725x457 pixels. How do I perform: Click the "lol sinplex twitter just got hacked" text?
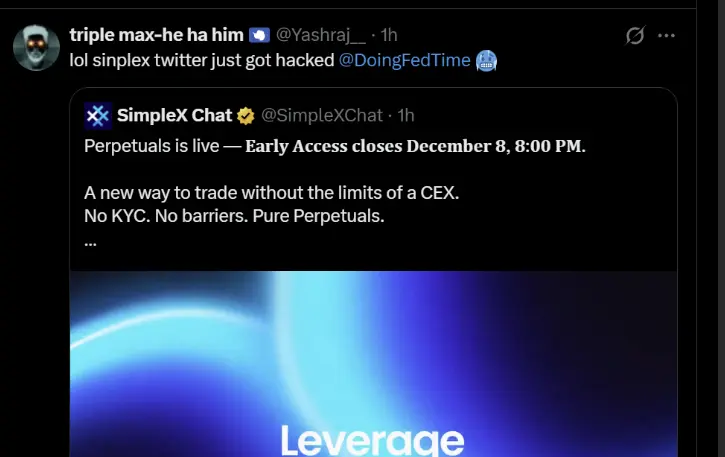[x=201, y=60]
